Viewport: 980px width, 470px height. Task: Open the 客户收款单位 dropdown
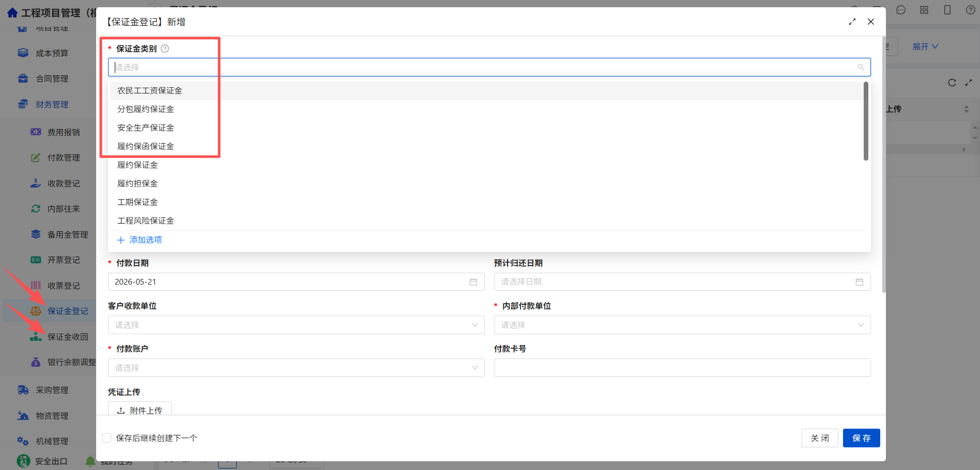click(x=296, y=325)
